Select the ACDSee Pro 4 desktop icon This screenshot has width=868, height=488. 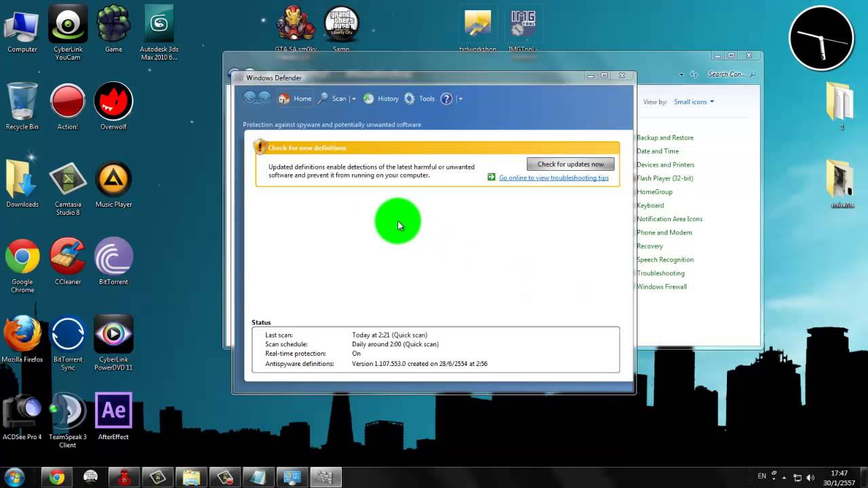pos(22,416)
